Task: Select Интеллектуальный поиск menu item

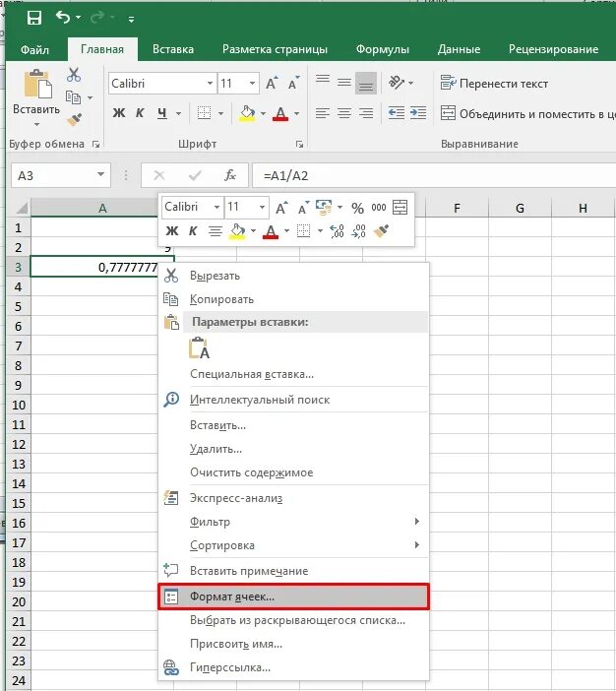Action: click(293, 400)
